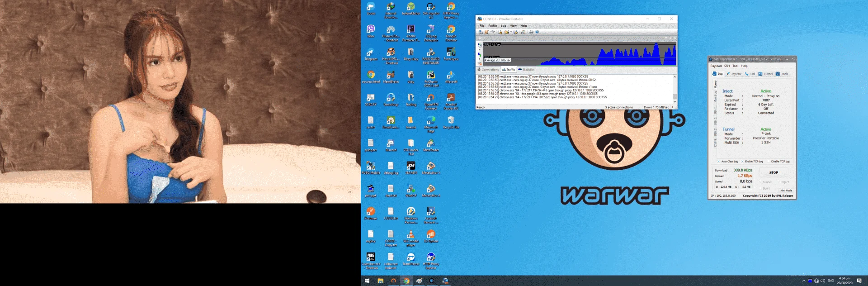Open the Postman desktop shortcut

pos(371,214)
